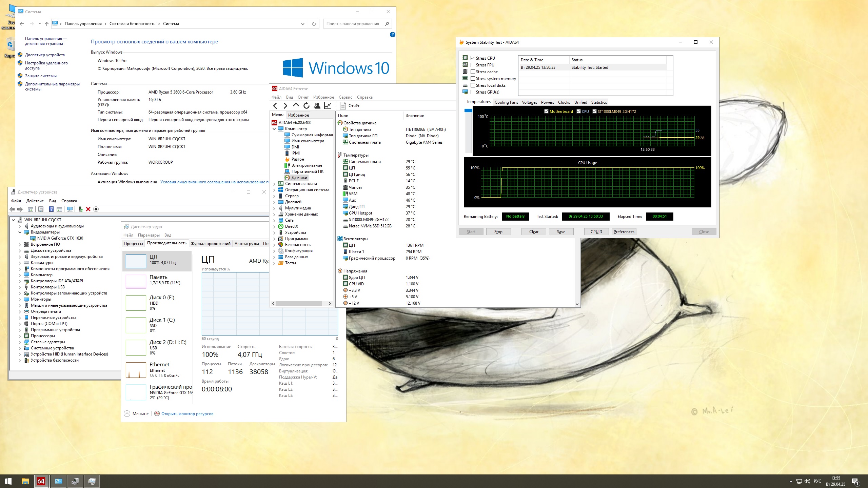Image resolution: width=868 pixels, height=488 pixels.
Task: Open the AIDA64 graph chart icon
Action: pyautogui.click(x=328, y=106)
